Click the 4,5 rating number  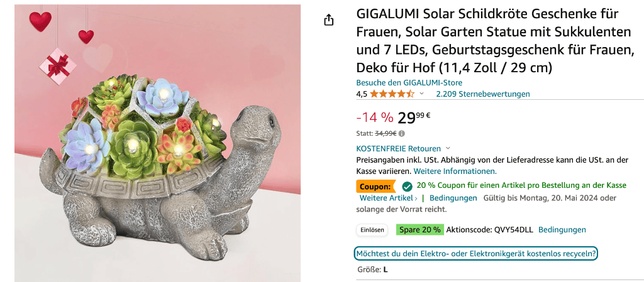362,94
